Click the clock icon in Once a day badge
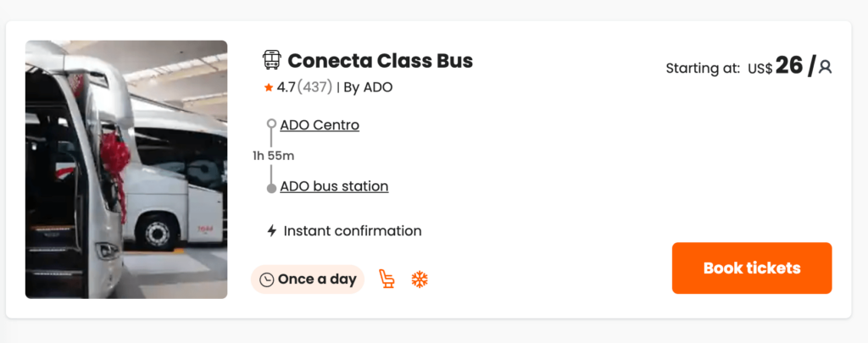868x343 pixels. point(266,279)
